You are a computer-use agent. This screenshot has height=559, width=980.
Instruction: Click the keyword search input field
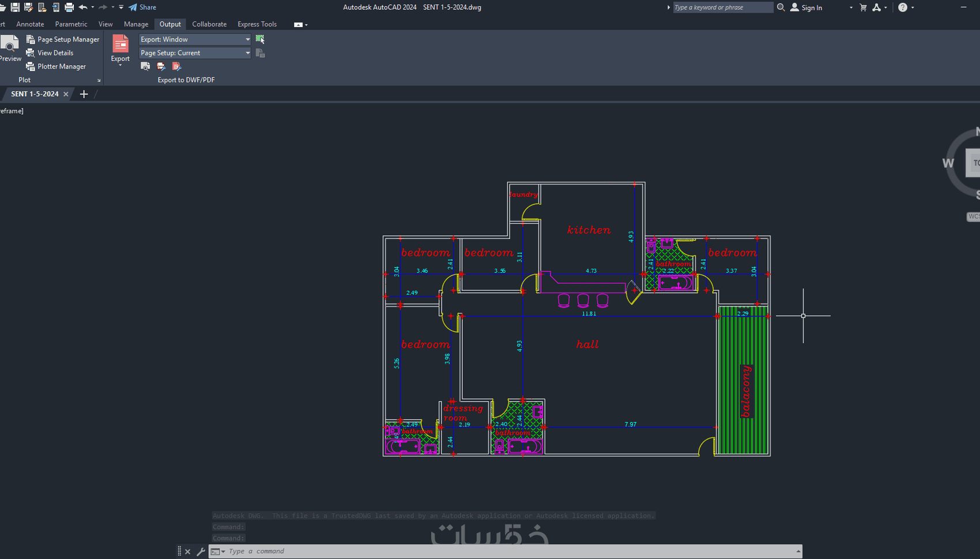click(x=723, y=7)
